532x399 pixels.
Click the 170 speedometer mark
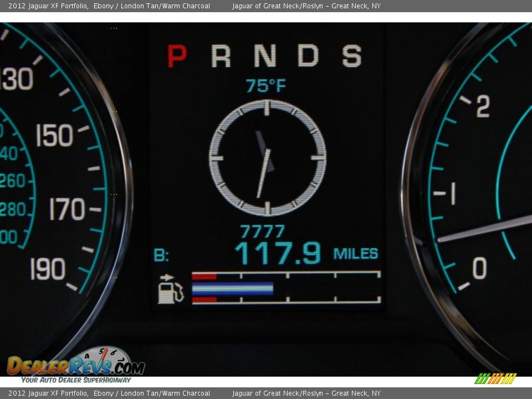pos(67,209)
